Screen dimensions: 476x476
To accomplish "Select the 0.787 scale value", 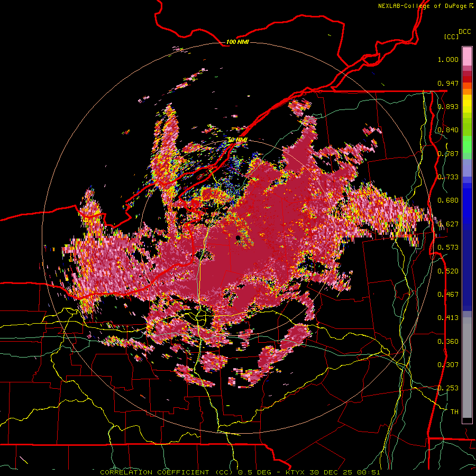I will 448,153.
